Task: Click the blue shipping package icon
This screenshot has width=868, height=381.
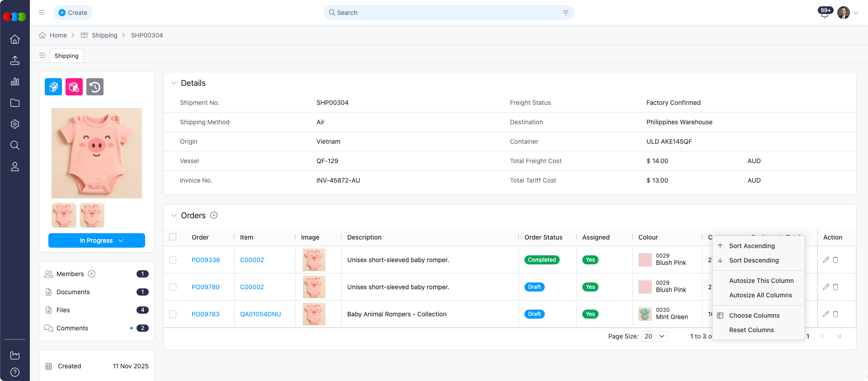Action: pyautogui.click(x=53, y=87)
